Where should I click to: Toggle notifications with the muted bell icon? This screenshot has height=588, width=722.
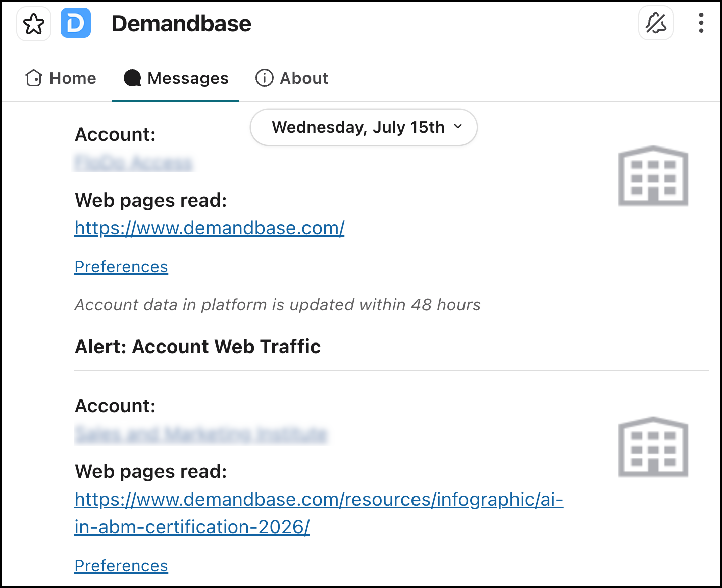click(656, 23)
